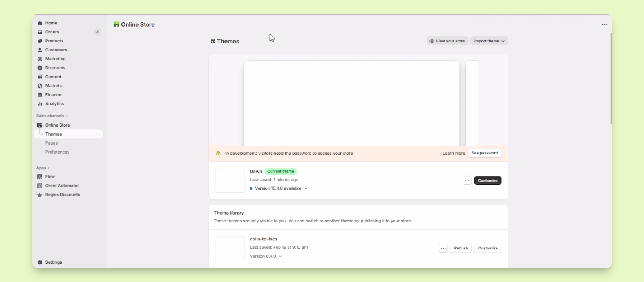Click 'Last saved: 1 minute ago' text
The image size is (644, 282).
point(274,180)
